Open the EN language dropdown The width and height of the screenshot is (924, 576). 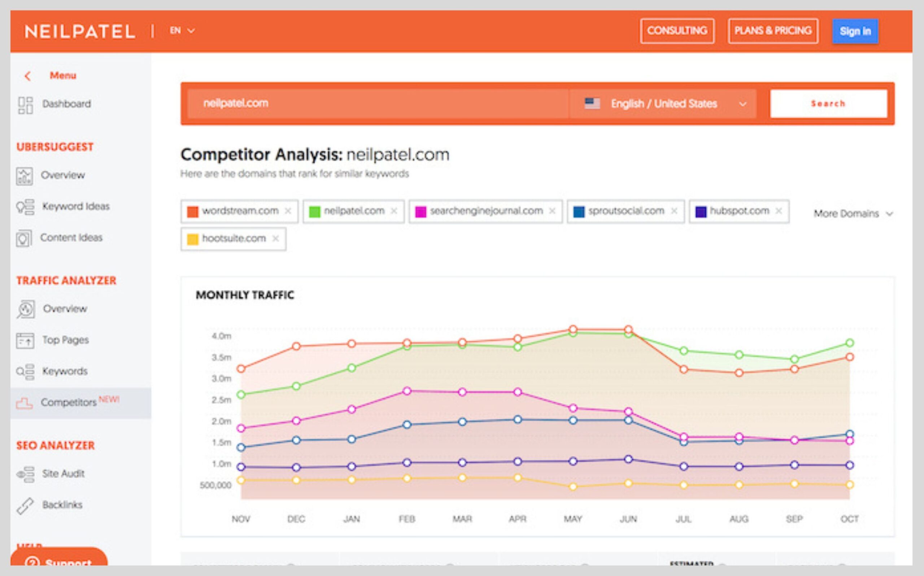[x=182, y=30]
